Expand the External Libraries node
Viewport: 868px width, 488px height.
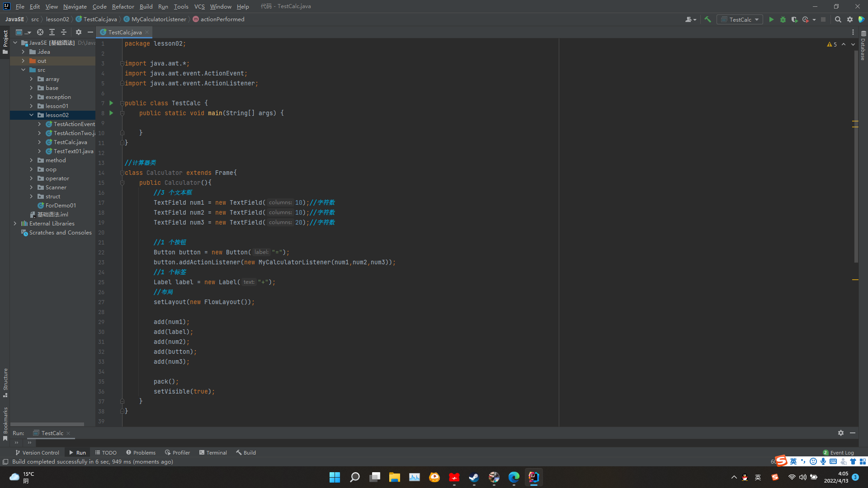click(x=15, y=224)
